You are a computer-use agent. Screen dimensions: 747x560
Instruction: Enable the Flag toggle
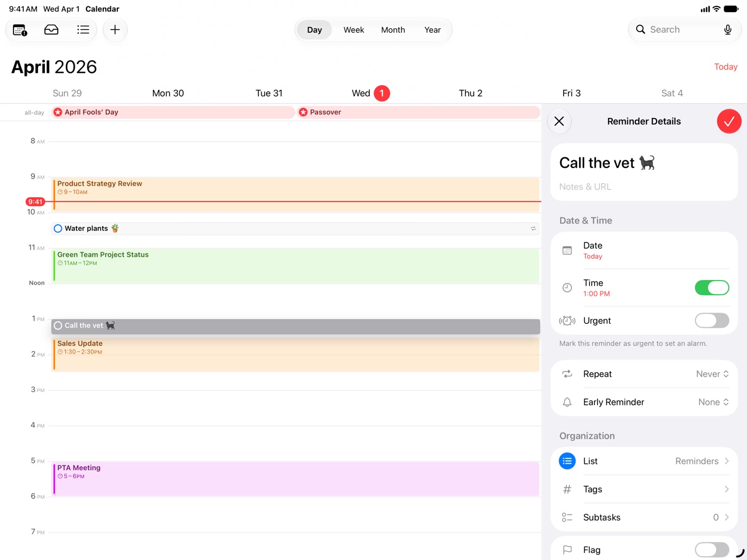[x=712, y=549]
